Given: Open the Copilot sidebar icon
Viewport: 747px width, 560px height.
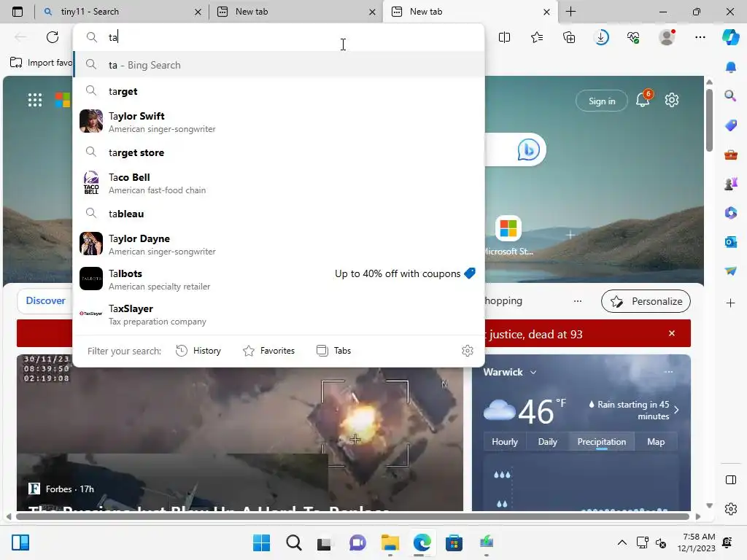Looking at the screenshot, I should click(x=731, y=37).
